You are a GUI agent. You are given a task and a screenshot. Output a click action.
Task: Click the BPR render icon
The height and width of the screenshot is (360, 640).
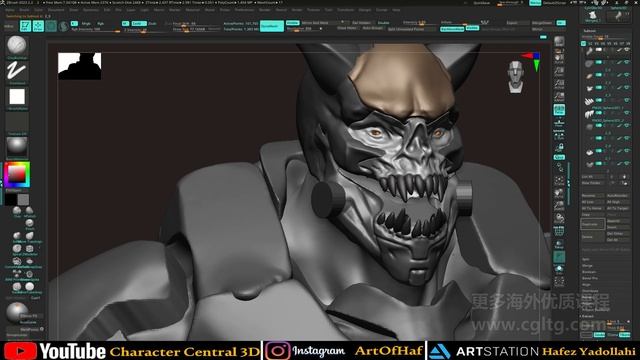559,41
